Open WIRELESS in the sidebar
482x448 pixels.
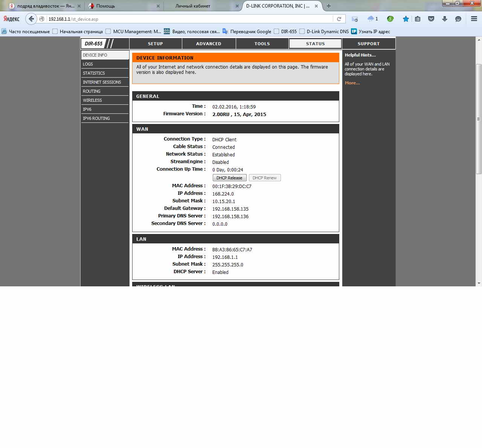coord(105,100)
